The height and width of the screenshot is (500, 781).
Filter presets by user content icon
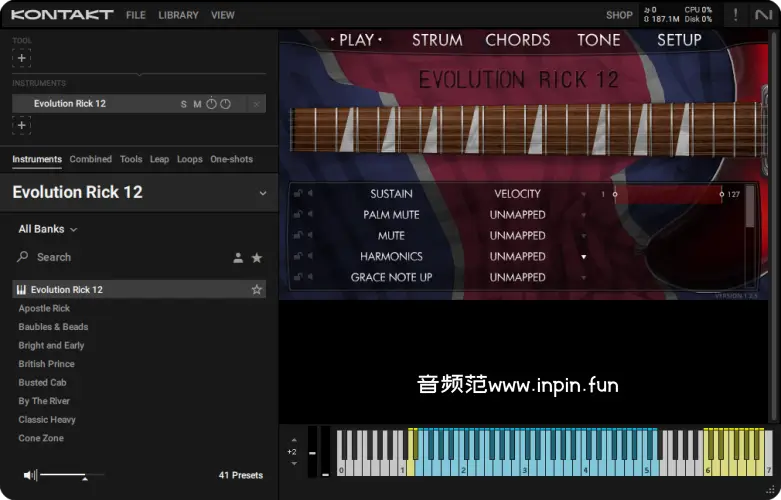[238, 258]
